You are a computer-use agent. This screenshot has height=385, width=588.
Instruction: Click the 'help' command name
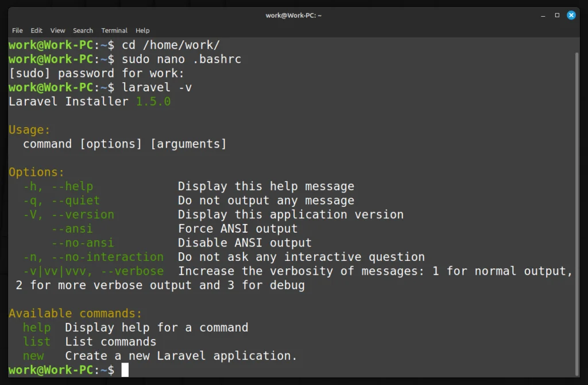pos(37,328)
